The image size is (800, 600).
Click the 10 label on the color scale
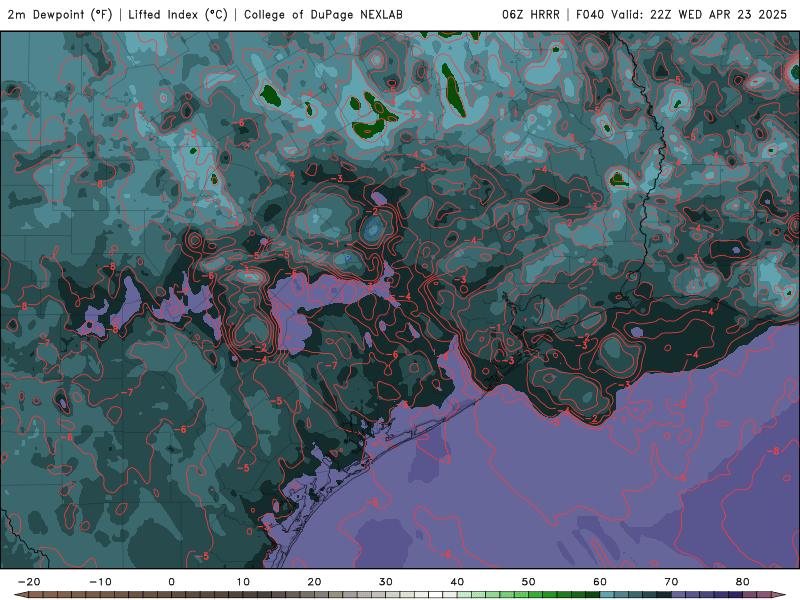click(243, 582)
